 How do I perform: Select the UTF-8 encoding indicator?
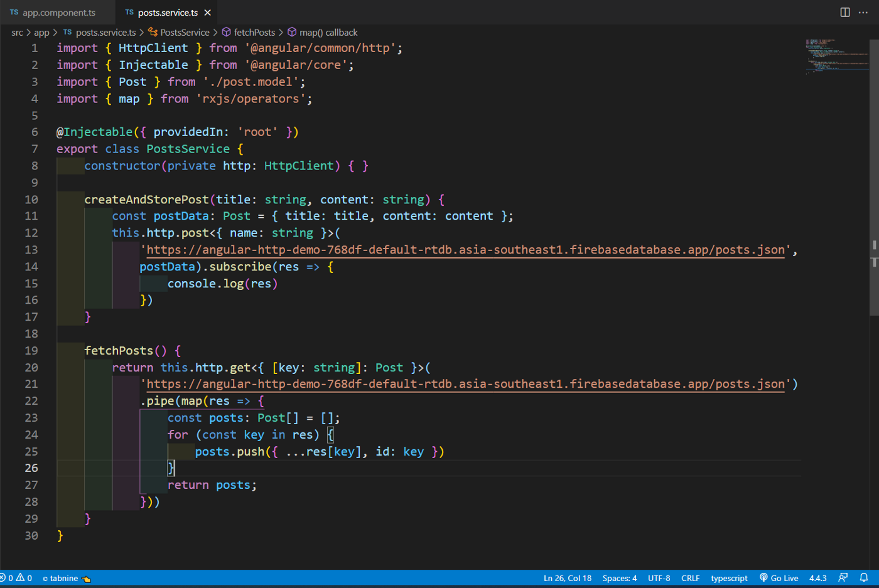[x=659, y=578]
